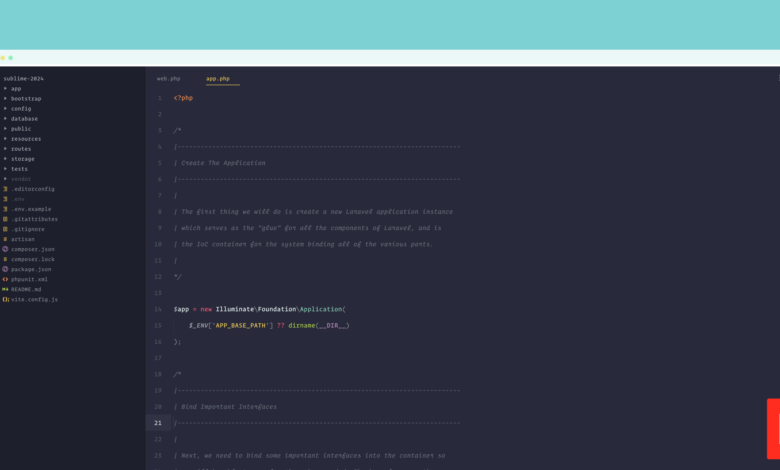This screenshot has height=470, width=780.
Task: Open composer.lock from the sidebar
Action: pyautogui.click(x=33, y=259)
